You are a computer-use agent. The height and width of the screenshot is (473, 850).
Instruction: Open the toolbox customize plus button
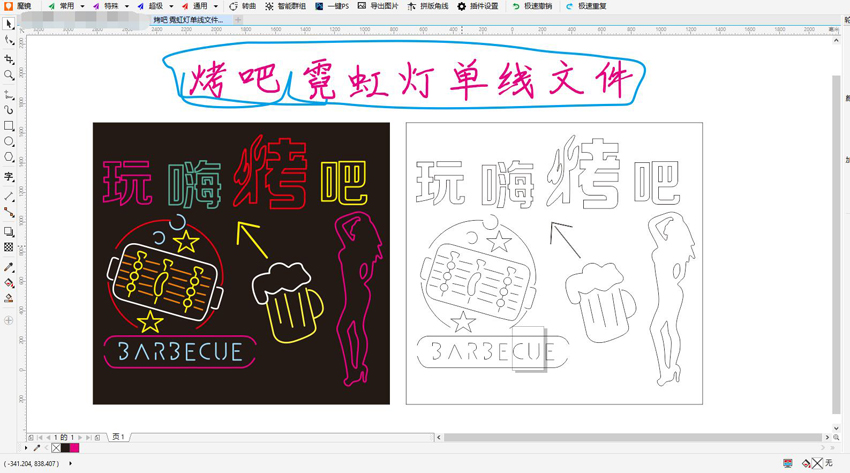(x=9, y=321)
